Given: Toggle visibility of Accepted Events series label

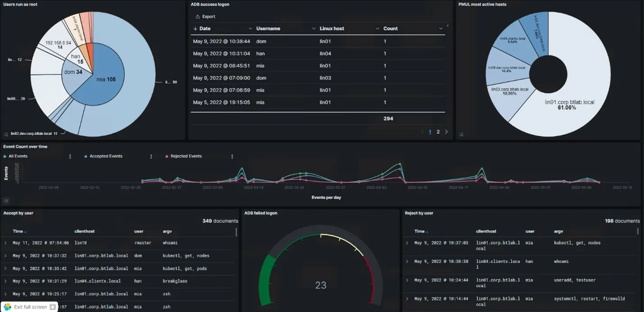Looking at the screenshot, I should (x=106, y=156).
